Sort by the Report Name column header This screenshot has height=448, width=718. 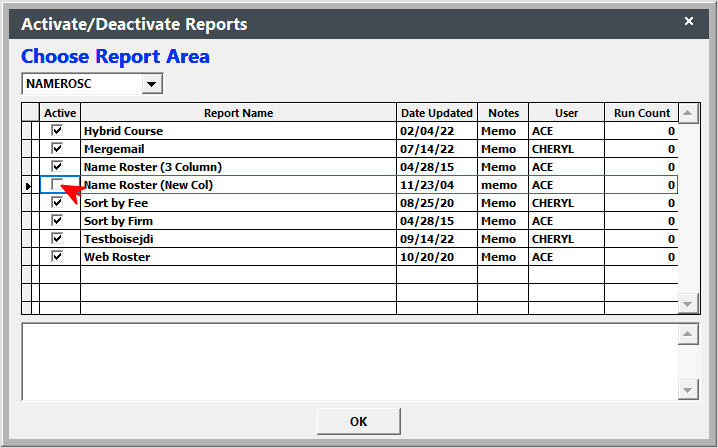pos(238,113)
